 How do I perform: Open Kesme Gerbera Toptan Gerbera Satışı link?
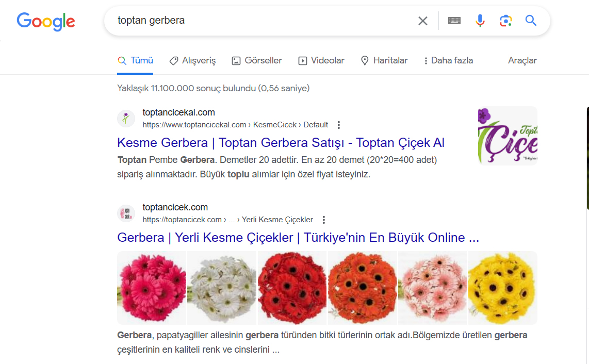[281, 143]
